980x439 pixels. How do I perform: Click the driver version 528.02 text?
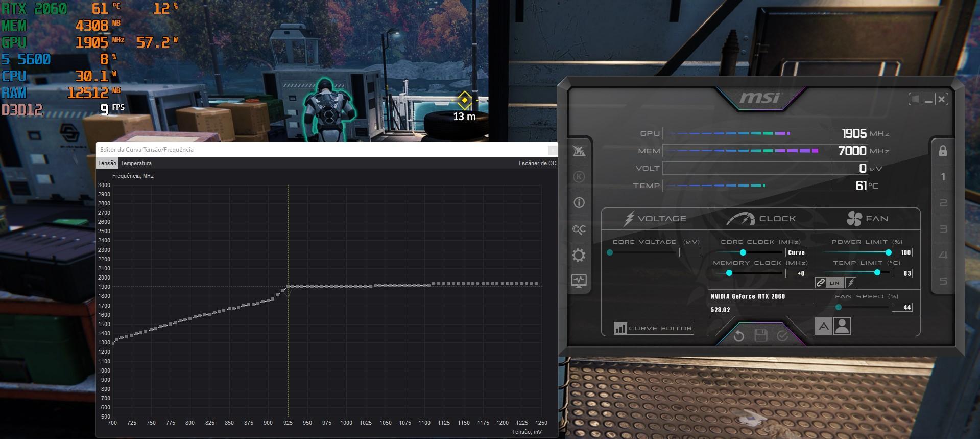720,310
